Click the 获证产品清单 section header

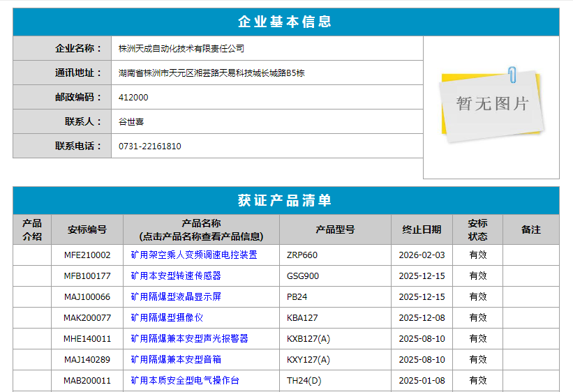(285, 201)
